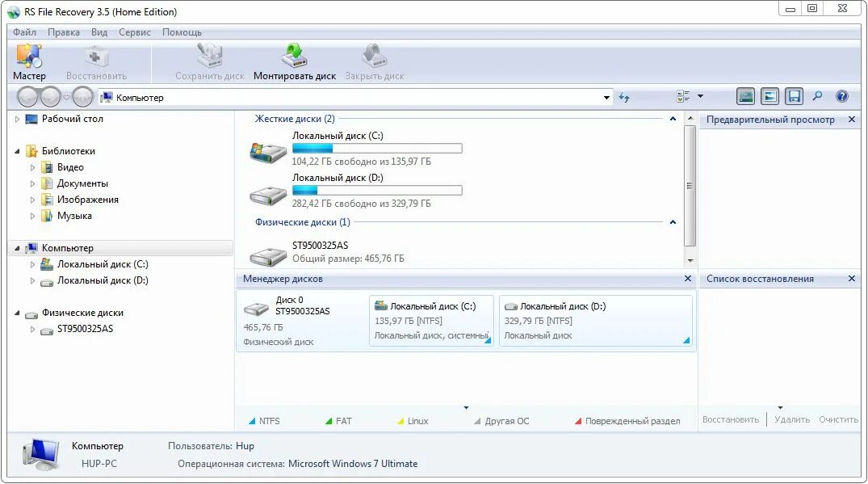The height and width of the screenshot is (484, 868).
Task: Select Изображения in folder tree
Action: pos(87,200)
